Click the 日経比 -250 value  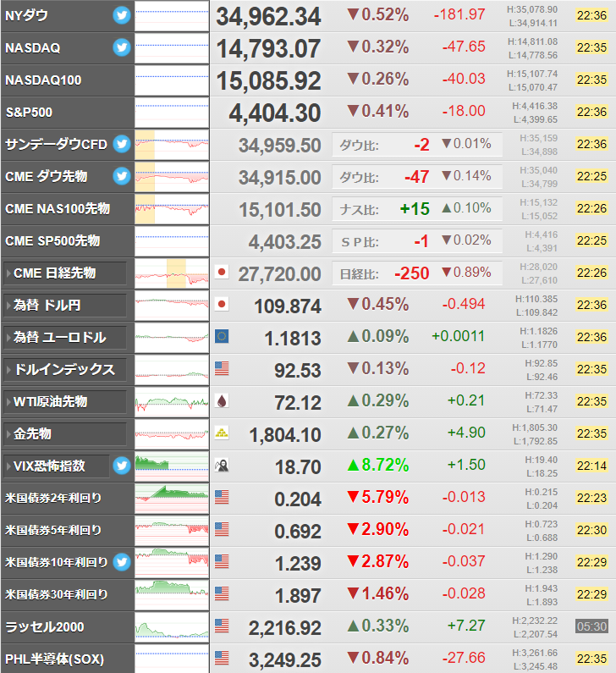[x=412, y=273]
